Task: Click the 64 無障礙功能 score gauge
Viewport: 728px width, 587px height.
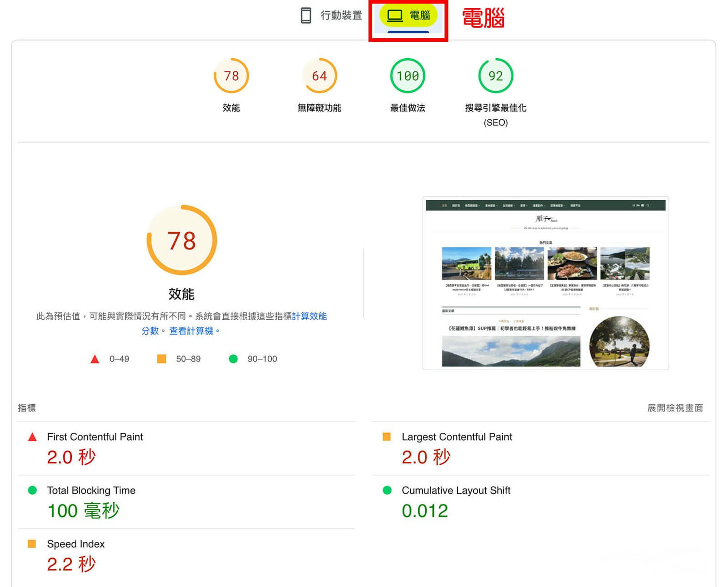Action: pos(320,76)
